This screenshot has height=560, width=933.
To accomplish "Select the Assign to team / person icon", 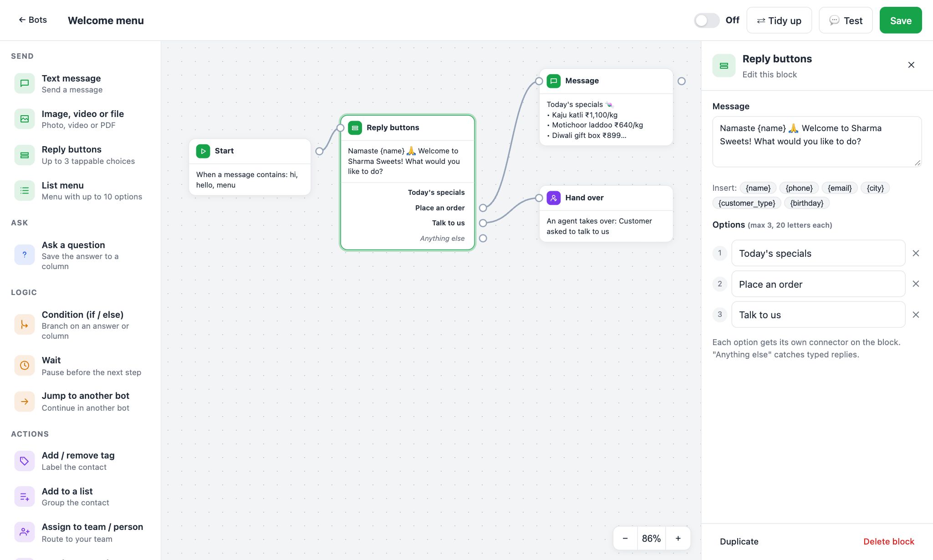I will pyautogui.click(x=25, y=532).
